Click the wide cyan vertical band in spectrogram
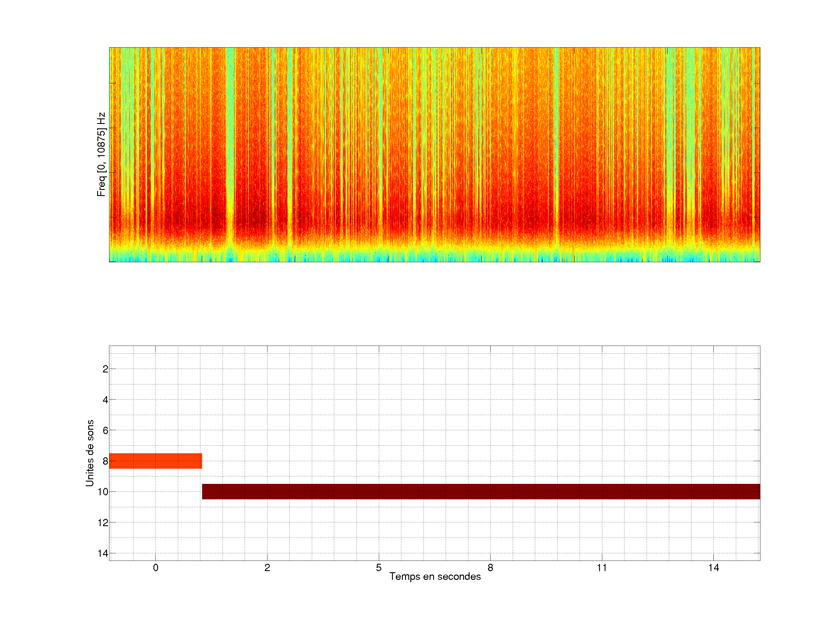Screen dimensions: 840x630 coord(230,133)
